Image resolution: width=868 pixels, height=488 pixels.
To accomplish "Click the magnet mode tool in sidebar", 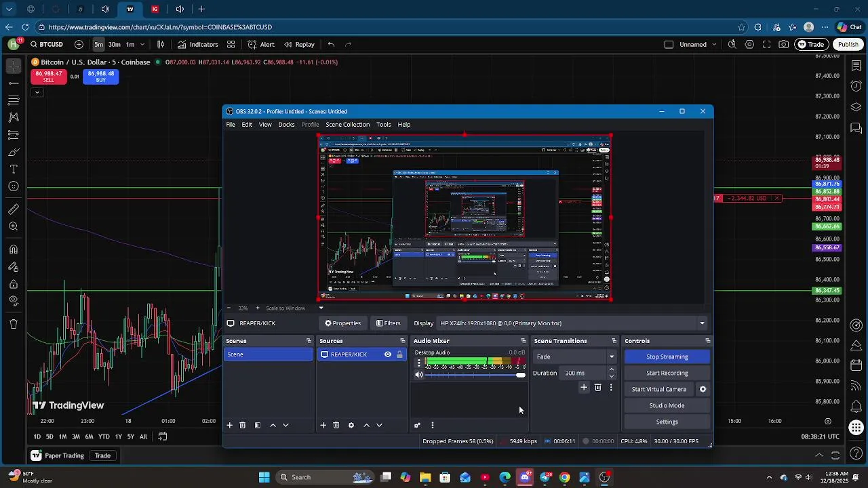I will tap(14, 249).
